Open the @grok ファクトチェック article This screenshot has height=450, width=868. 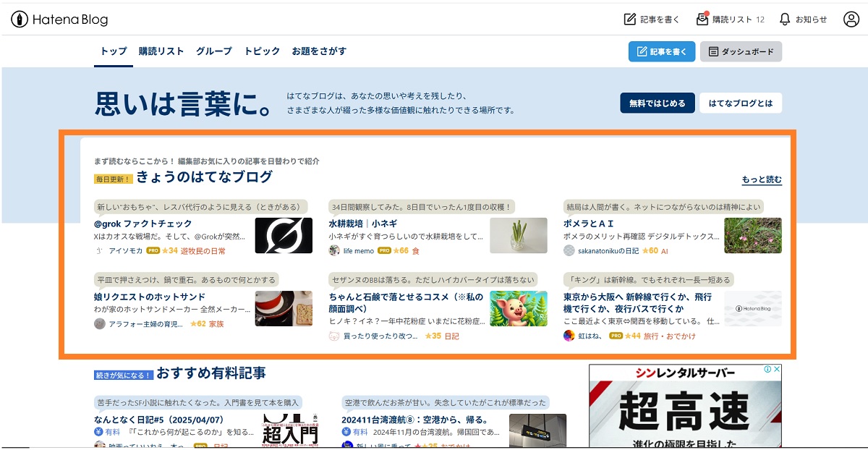pos(143,224)
